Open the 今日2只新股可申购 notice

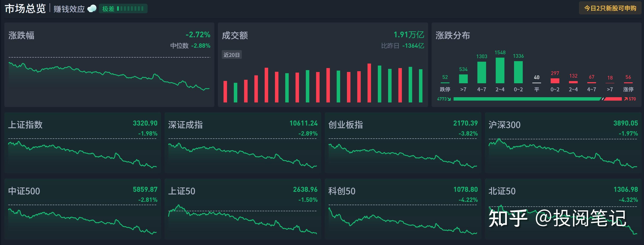[610, 8]
